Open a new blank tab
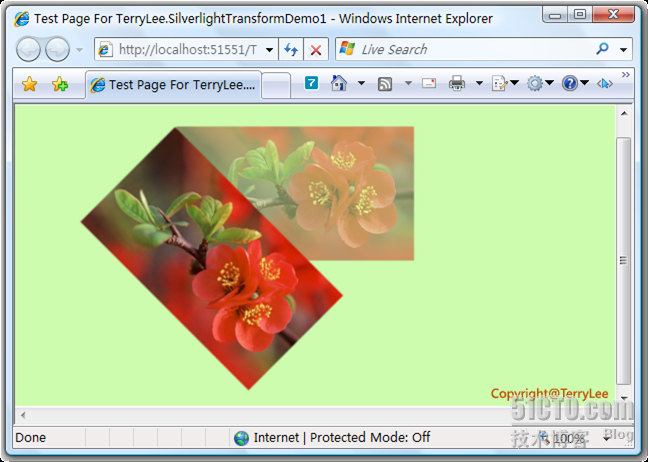The height and width of the screenshot is (462, 648). point(276,86)
